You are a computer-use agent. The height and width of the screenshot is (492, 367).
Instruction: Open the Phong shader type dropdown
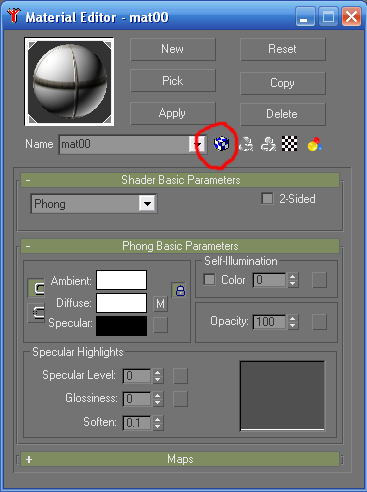click(x=147, y=203)
